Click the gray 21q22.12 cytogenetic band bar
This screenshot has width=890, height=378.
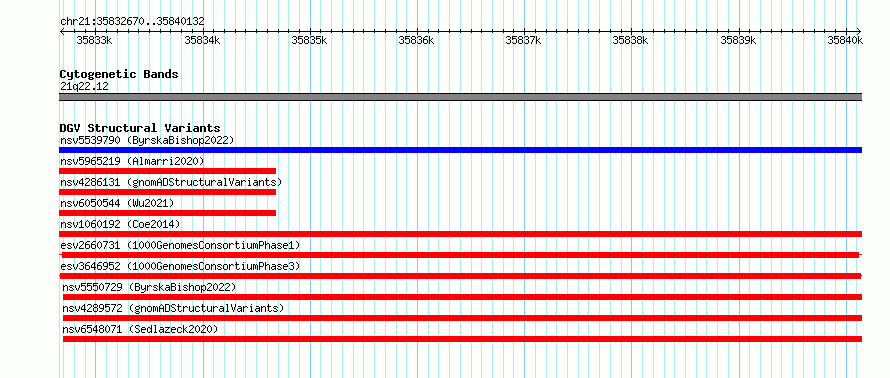click(460, 97)
